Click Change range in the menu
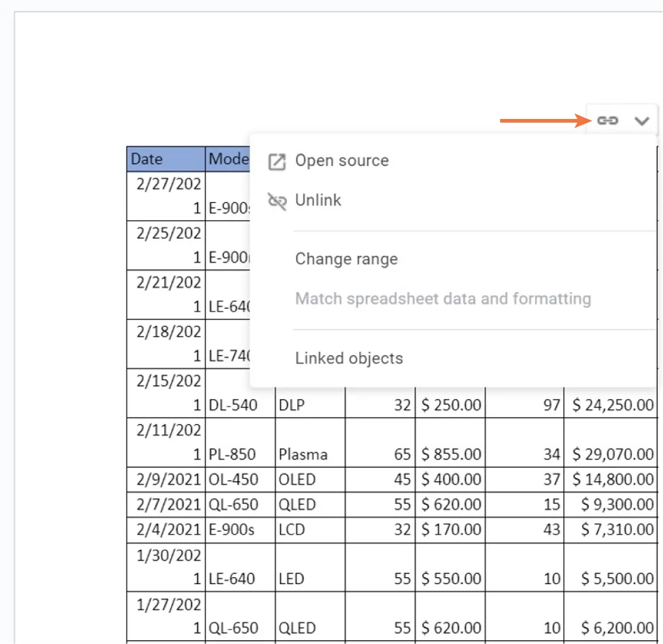 (346, 259)
